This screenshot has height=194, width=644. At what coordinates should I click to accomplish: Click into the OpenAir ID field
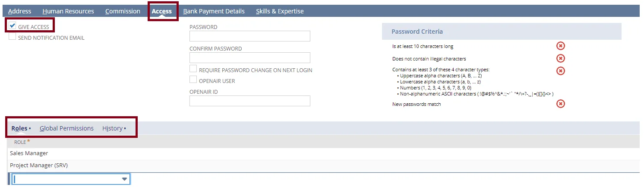(250, 101)
